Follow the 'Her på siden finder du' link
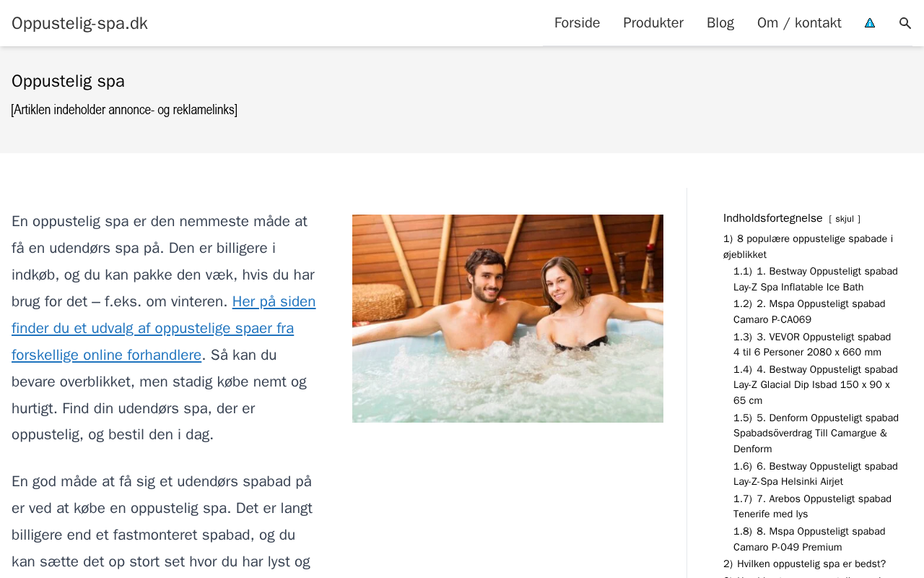This screenshot has height=578, width=924. (x=164, y=328)
